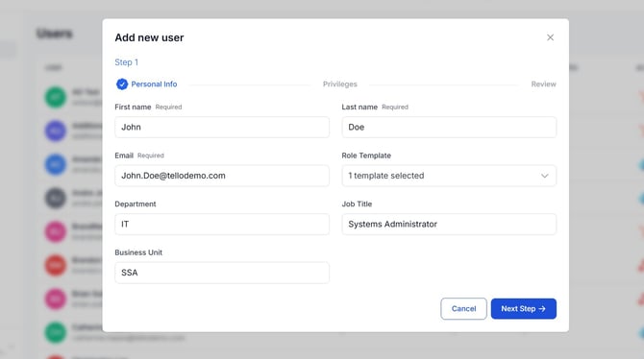
Task: Click the Business Unit field with SSA
Action: pyautogui.click(x=222, y=273)
